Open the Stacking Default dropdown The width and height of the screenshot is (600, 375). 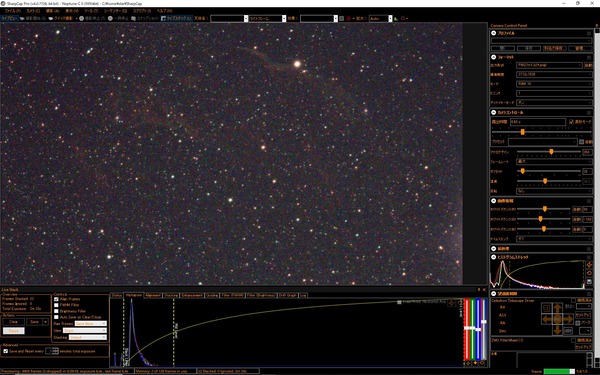pos(88,338)
